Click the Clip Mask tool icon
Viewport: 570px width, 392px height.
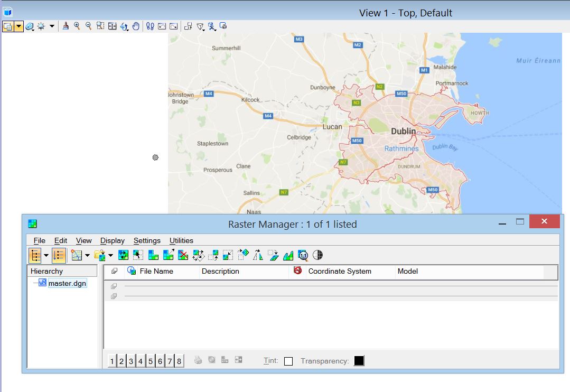tap(212, 26)
